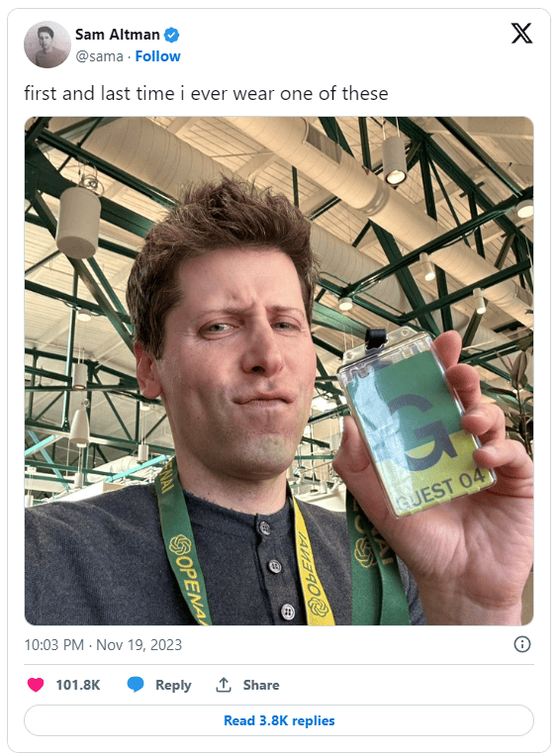Open Sam Altman's profile avatar
Screen dimensions: 560x756
(x=47, y=45)
